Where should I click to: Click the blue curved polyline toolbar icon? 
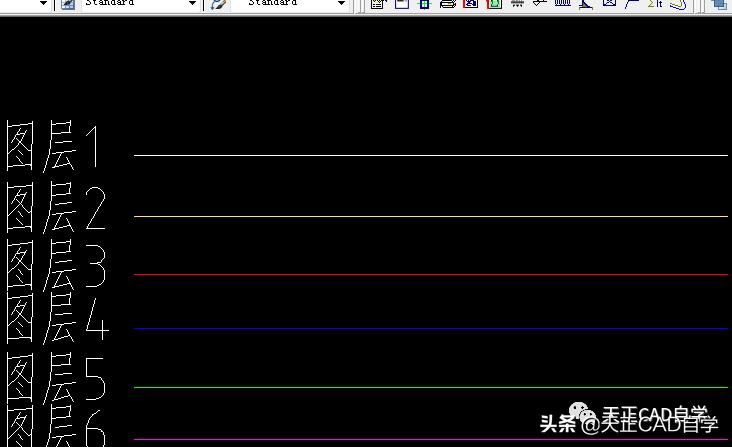tap(678, 4)
